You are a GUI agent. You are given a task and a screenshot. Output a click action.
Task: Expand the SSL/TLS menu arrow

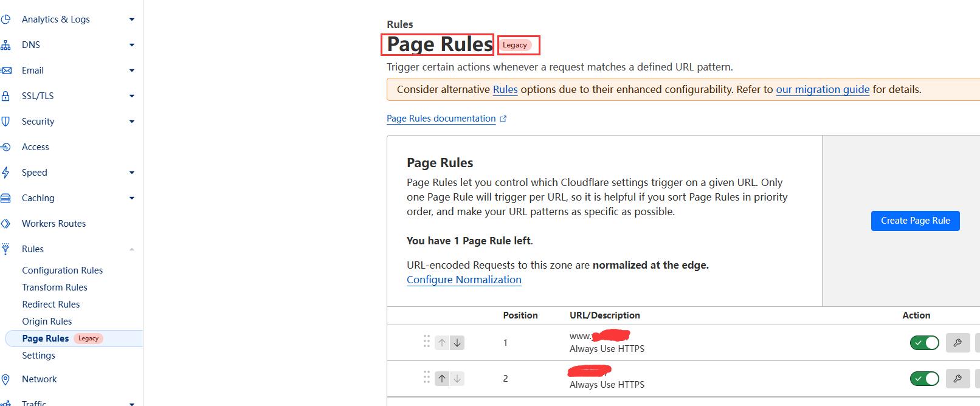[x=132, y=96]
